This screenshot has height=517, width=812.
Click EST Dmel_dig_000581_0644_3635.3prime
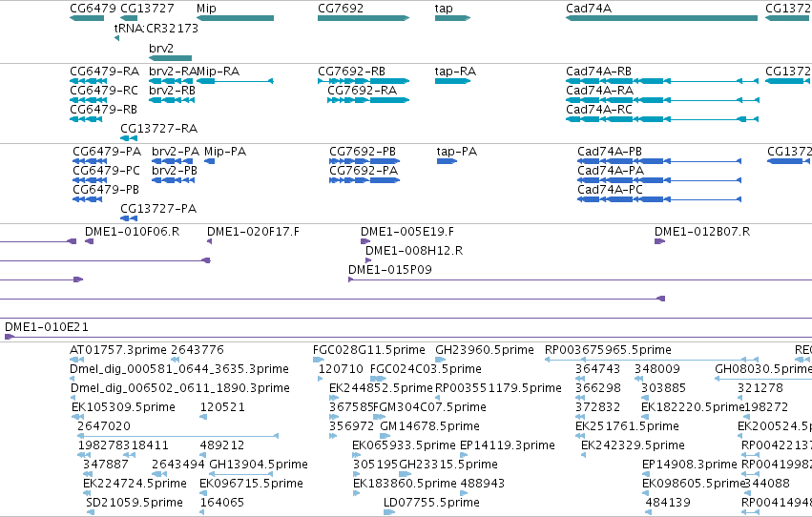72,379
